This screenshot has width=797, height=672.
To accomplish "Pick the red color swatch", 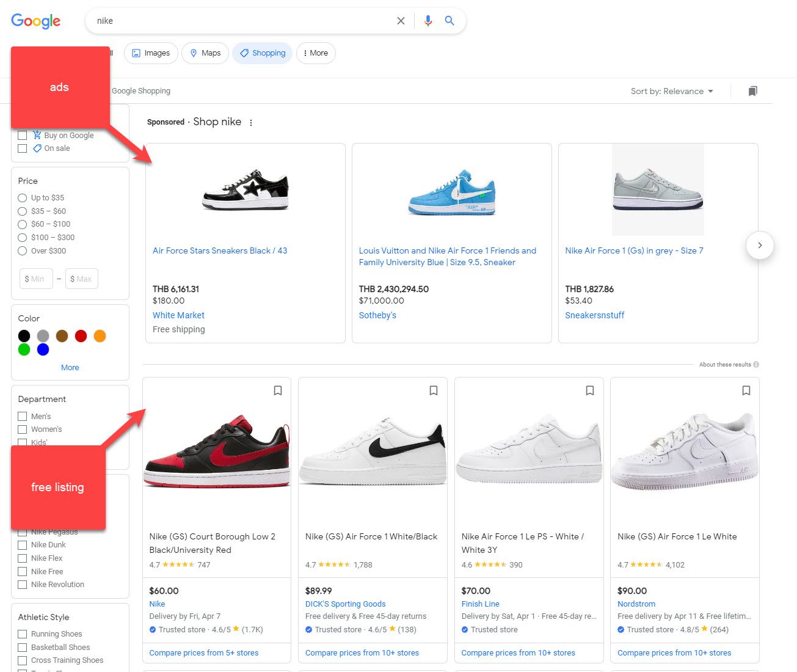I will coord(81,335).
